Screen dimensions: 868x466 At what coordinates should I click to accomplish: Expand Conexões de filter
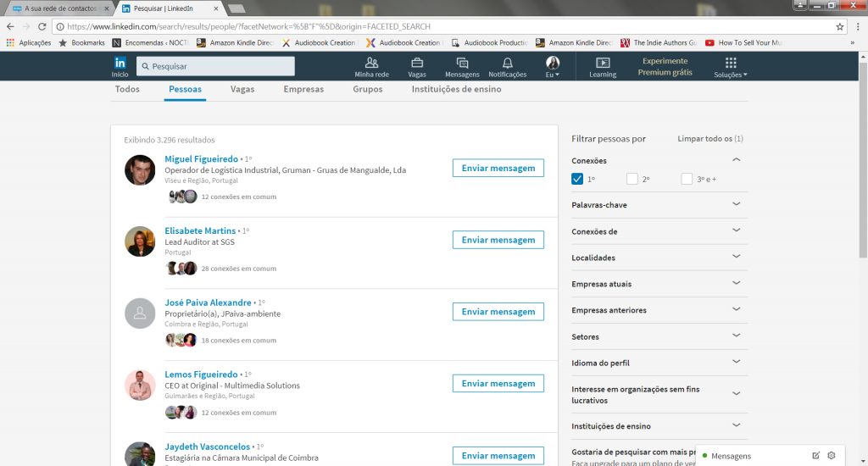tap(737, 230)
